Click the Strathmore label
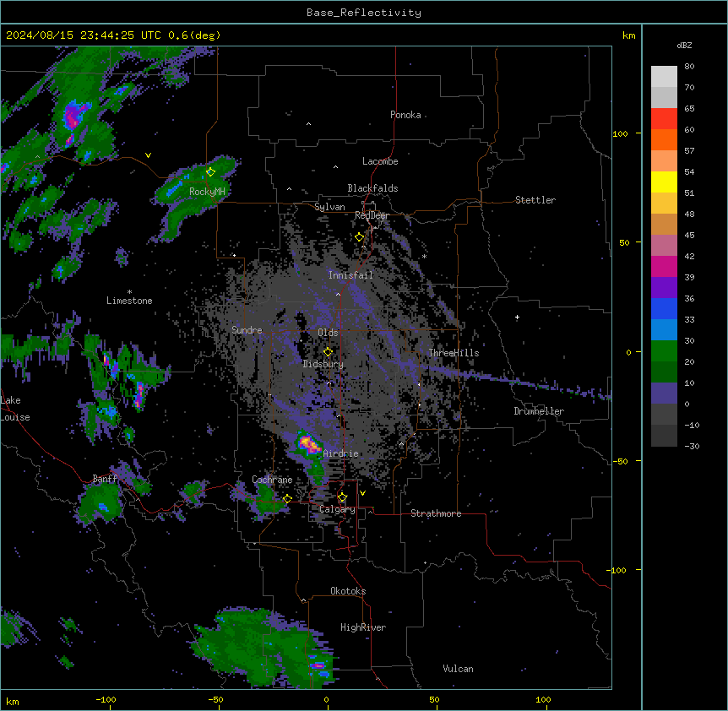The width and height of the screenshot is (728, 711). tap(436, 513)
